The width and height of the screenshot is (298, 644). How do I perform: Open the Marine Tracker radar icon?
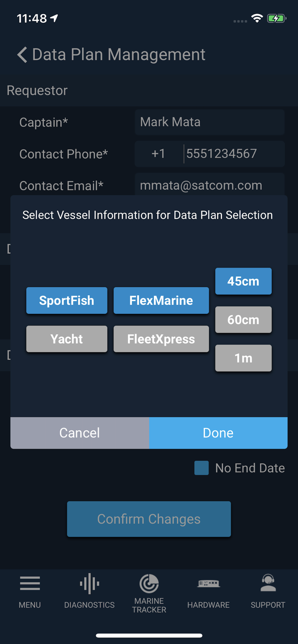click(149, 584)
